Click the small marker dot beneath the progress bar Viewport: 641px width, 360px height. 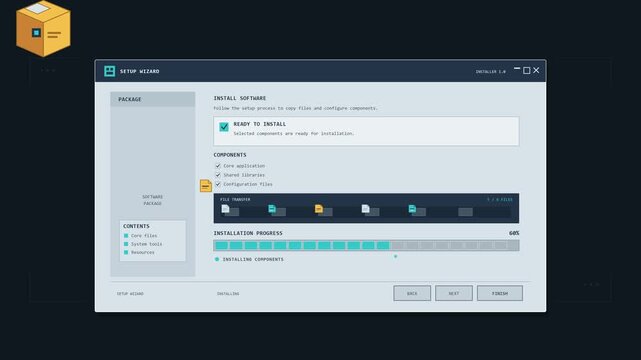395,257
